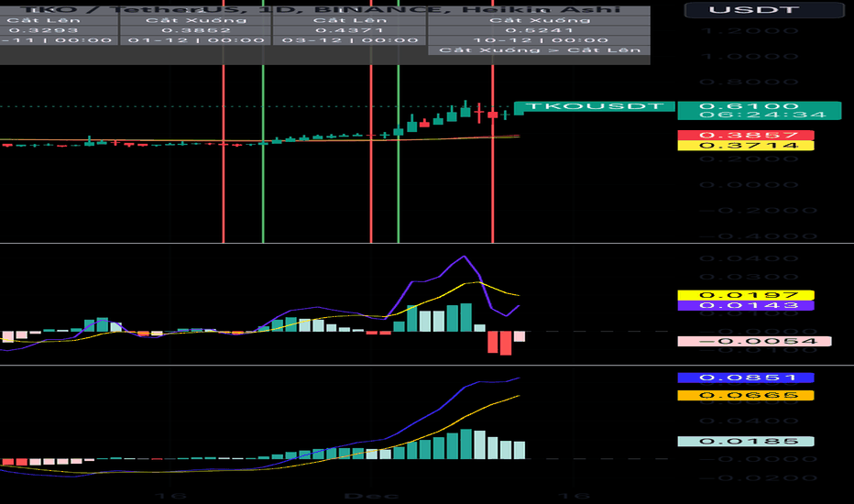Image resolution: width=854 pixels, height=504 pixels.
Task: Click the 0.8000 price axis label
Action: 751,82
